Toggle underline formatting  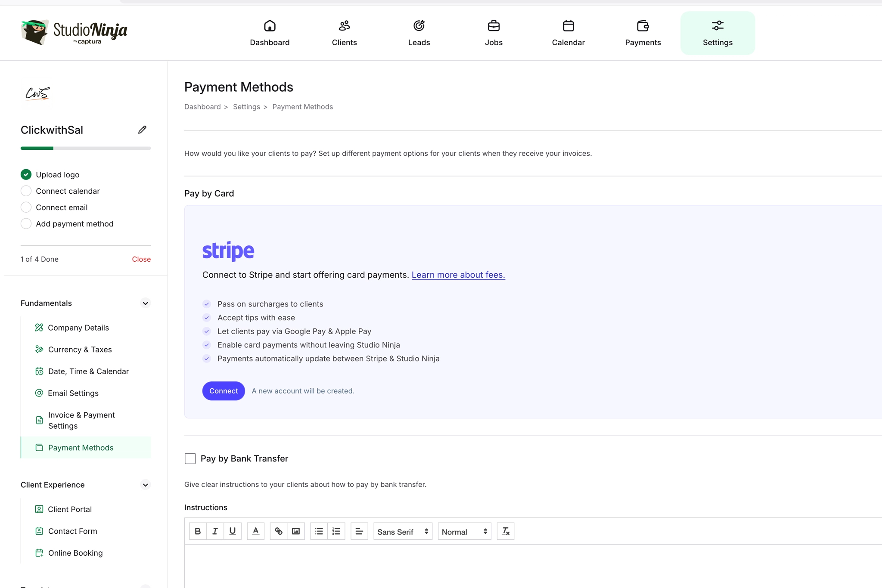(233, 531)
